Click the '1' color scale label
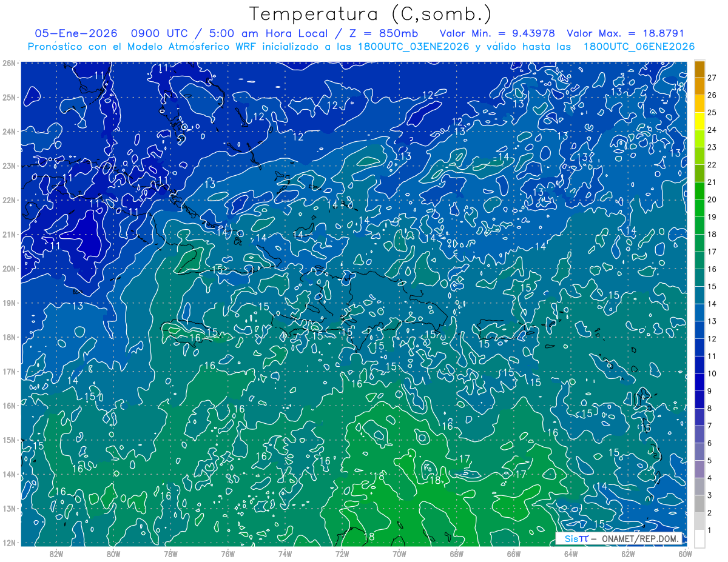 point(710,530)
